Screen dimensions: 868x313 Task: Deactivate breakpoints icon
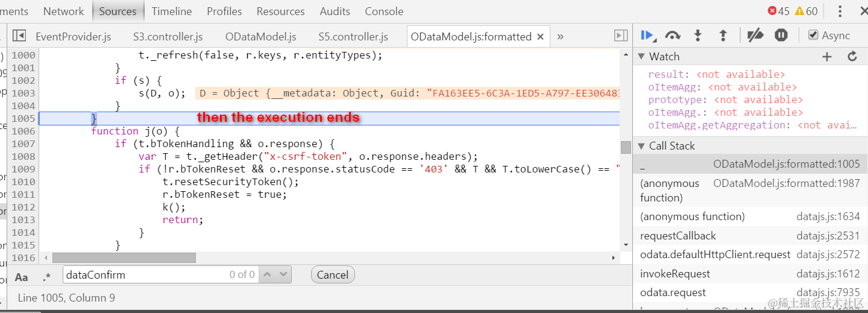(755, 36)
